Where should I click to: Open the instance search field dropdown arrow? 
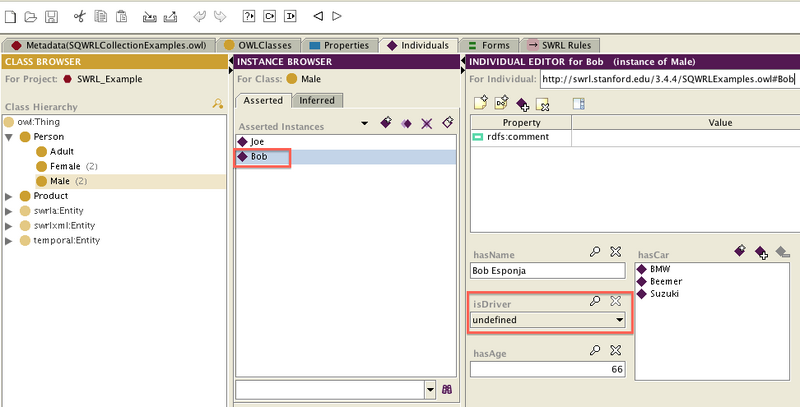pos(430,390)
